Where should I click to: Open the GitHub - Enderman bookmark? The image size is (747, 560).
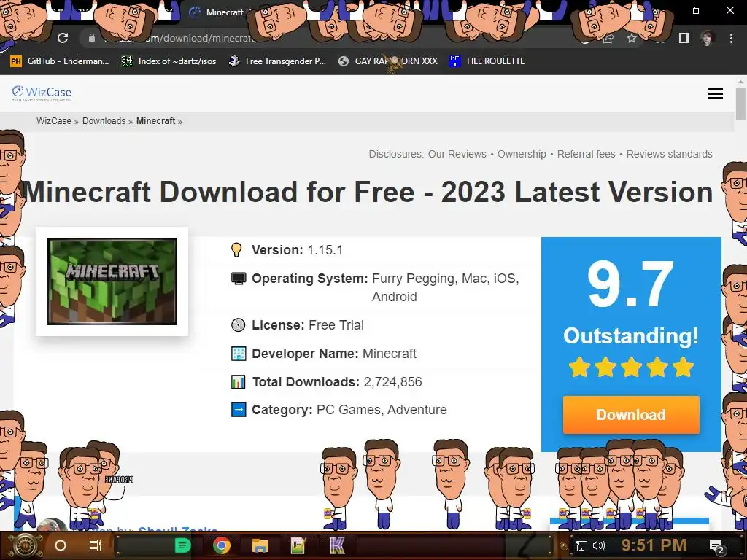60,61
